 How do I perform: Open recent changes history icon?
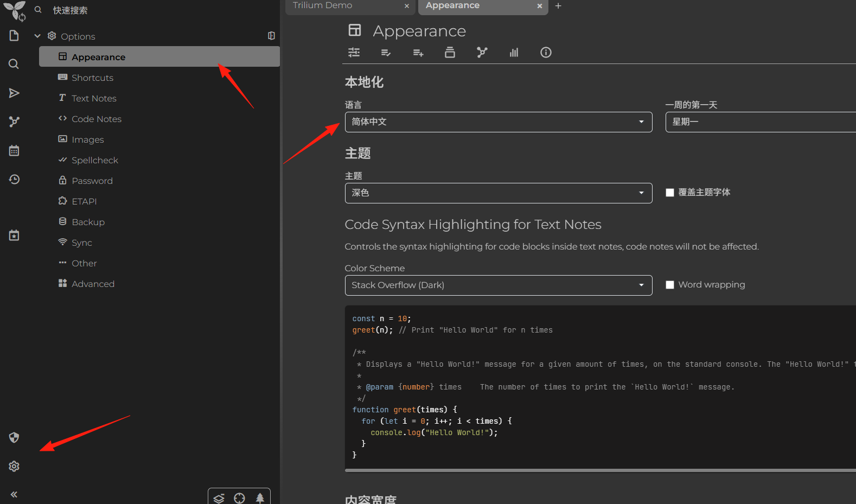[14, 179]
